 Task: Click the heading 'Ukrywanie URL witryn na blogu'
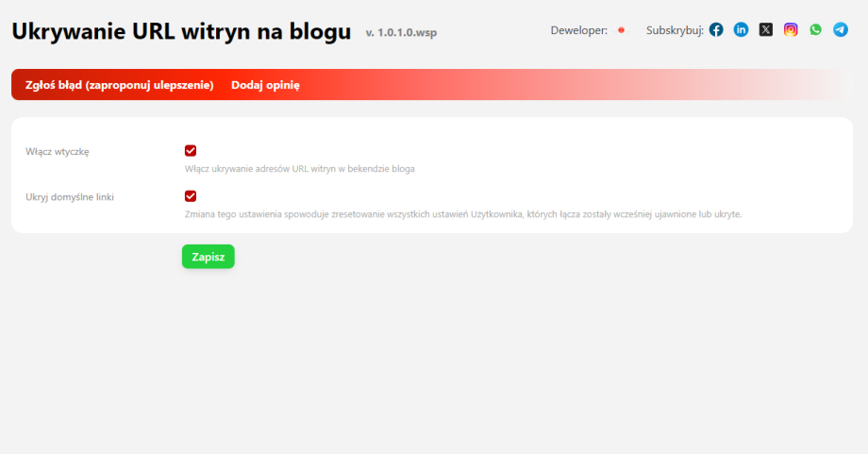[181, 31]
